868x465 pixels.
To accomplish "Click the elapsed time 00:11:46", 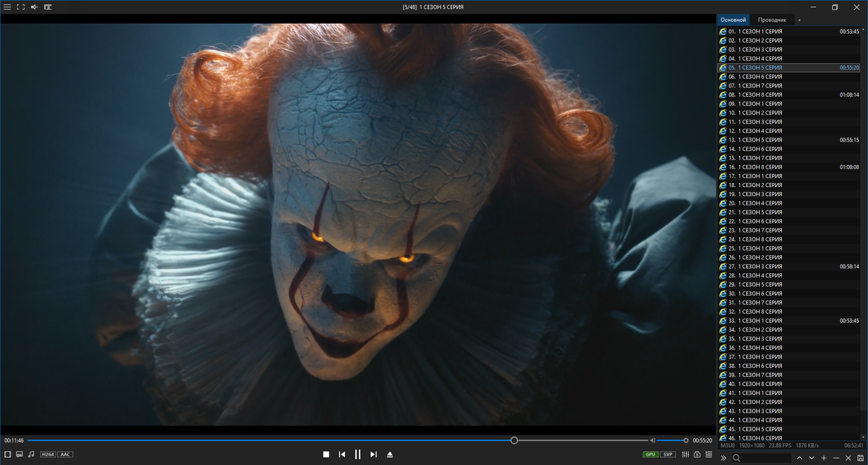I will [x=14, y=441].
